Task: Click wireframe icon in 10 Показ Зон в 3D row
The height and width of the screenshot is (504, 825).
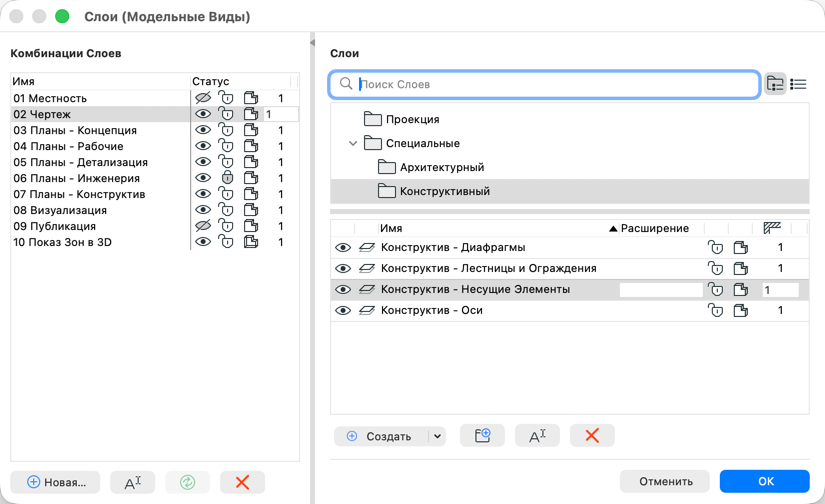Action: [251, 242]
